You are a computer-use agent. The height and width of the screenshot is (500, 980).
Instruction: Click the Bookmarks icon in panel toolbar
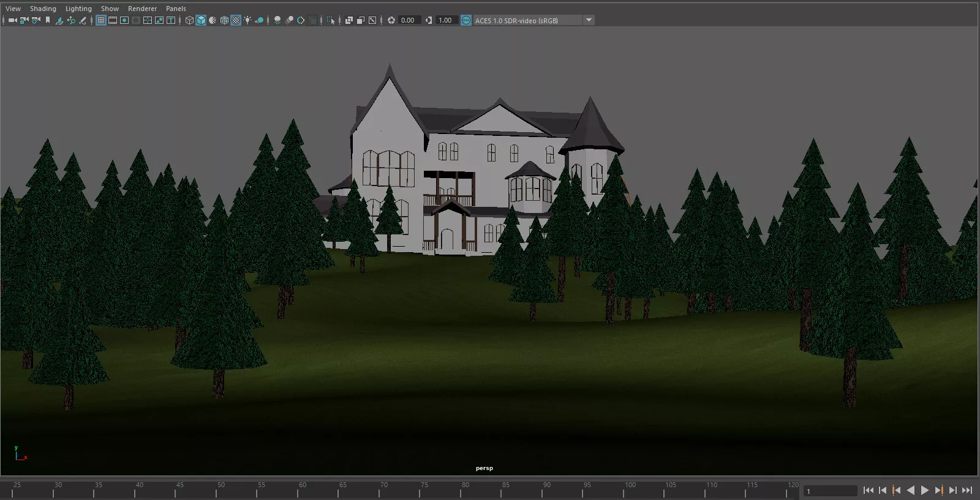pos(48,20)
